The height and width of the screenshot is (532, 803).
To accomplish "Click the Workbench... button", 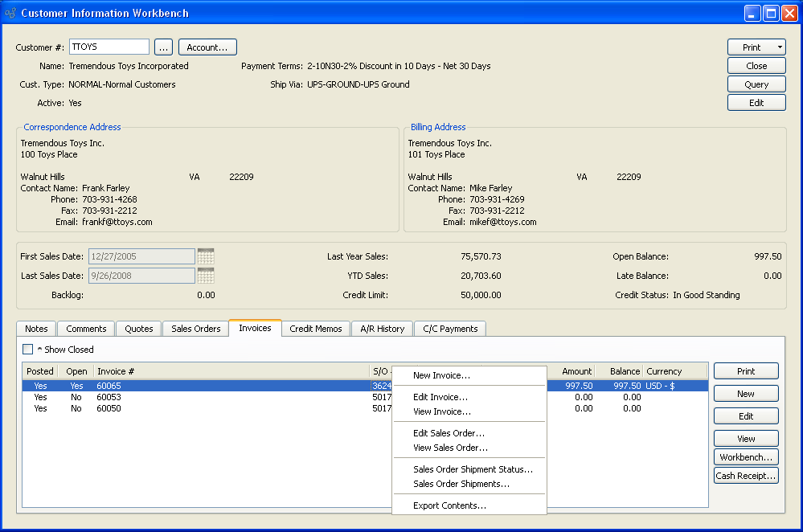I will click(x=746, y=457).
